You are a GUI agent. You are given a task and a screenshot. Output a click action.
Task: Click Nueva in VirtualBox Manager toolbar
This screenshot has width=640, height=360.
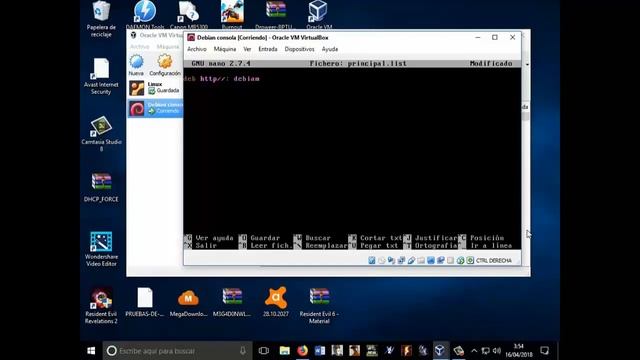coord(136,65)
